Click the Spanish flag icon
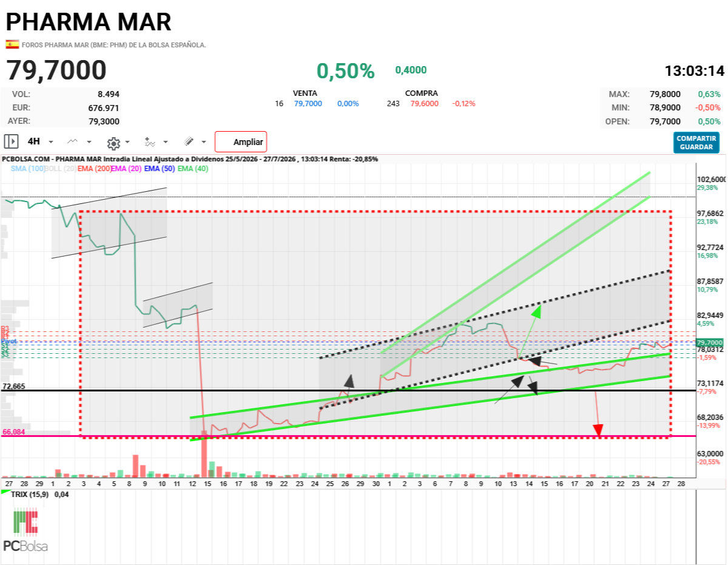This screenshot has width=728, height=565. tap(12, 44)
